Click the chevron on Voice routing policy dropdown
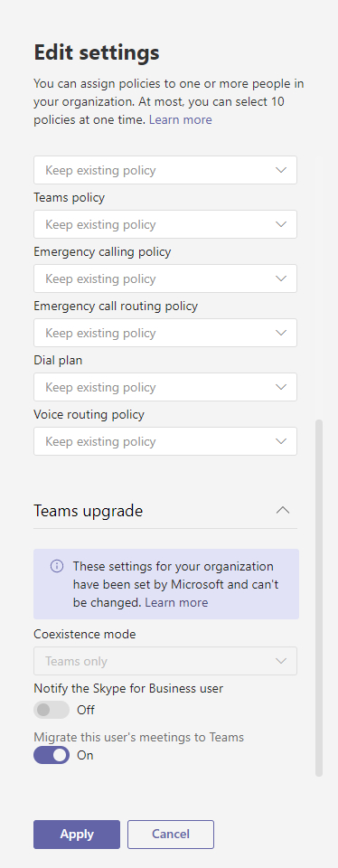Image resolution: width=338 pixels, height=868 pixels. (281, 441)
